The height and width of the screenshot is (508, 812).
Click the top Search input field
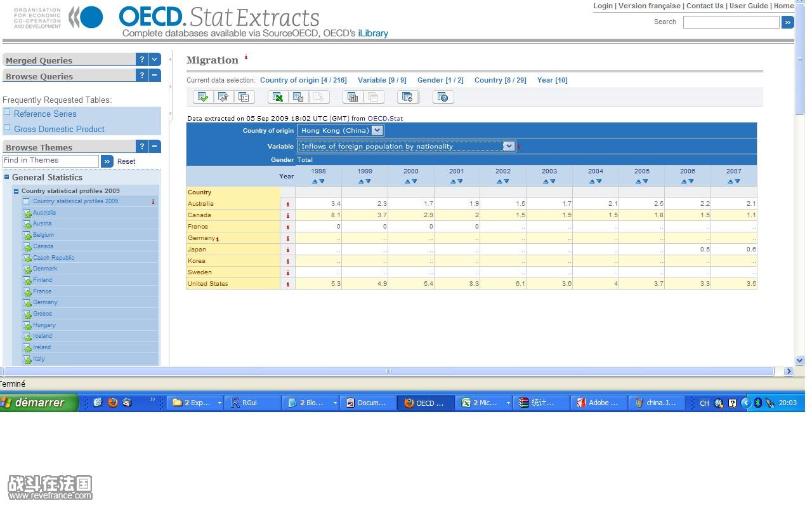(x=731, y=22)
